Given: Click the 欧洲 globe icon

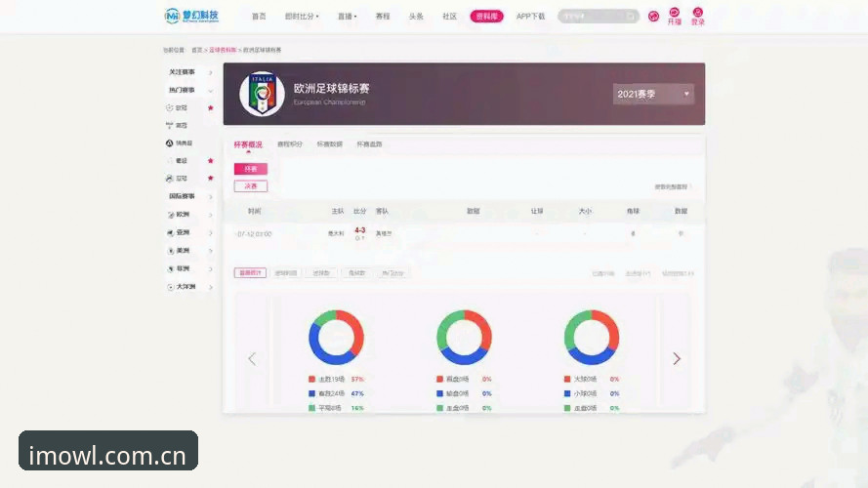Looking at the screenshot, I should [x=171, y=215].
